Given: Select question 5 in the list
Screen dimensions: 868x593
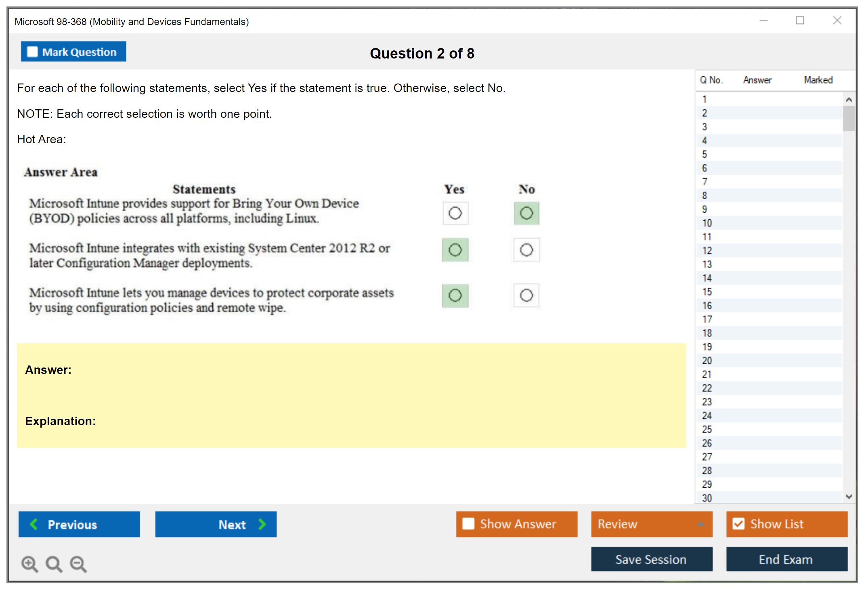Looking at the screenshot, I should point(705,155).
